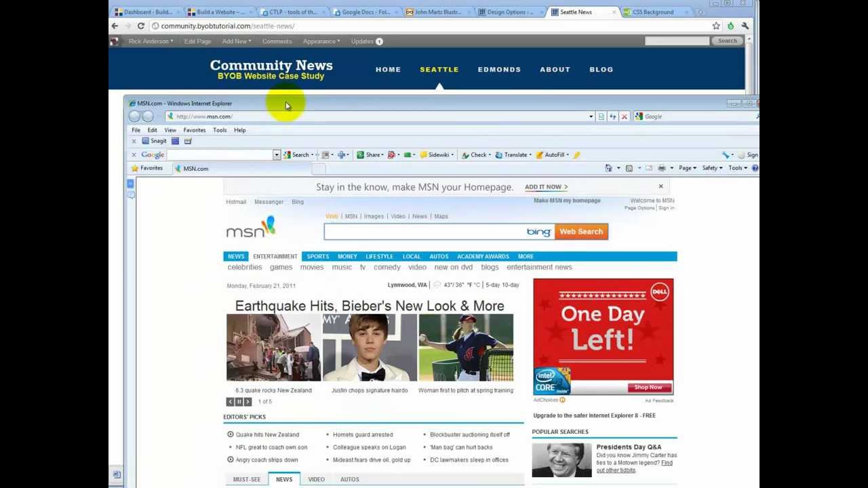The width and height of the screenshot is (868, 488).
Task: Click the Google toolbar highlighter pen icon
Action: tap(576, 155)
